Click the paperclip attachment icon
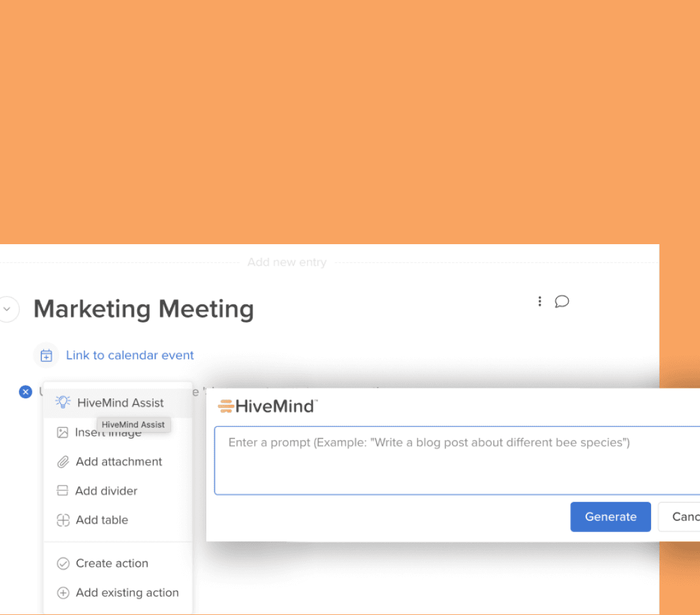The width and height of the screenshot is (700, 615). [x=63, y=462]
